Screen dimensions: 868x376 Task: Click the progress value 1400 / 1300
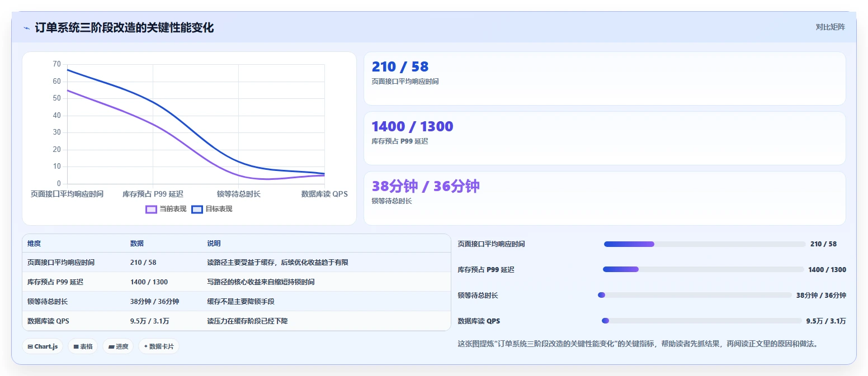tap(827, 270)
